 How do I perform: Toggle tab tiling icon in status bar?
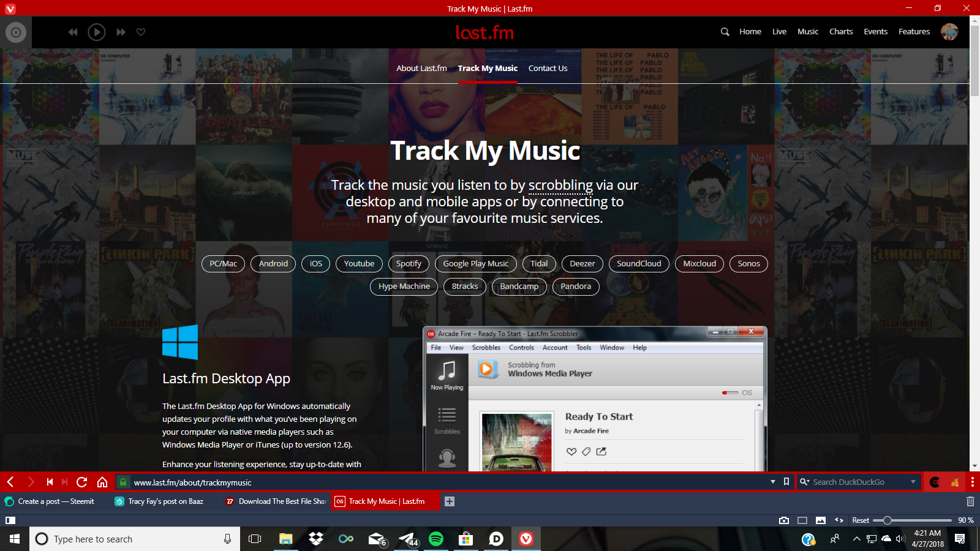[x=802, y=520]
